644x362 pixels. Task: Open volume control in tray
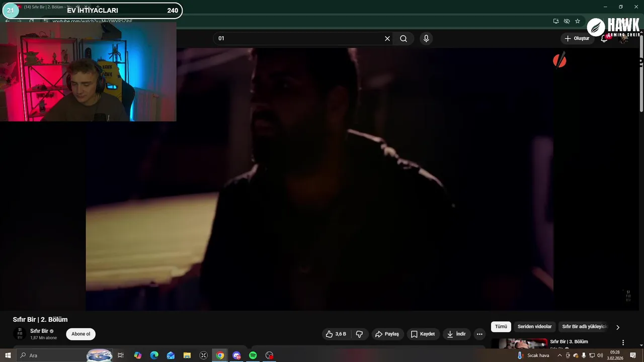tap(600, 355)
